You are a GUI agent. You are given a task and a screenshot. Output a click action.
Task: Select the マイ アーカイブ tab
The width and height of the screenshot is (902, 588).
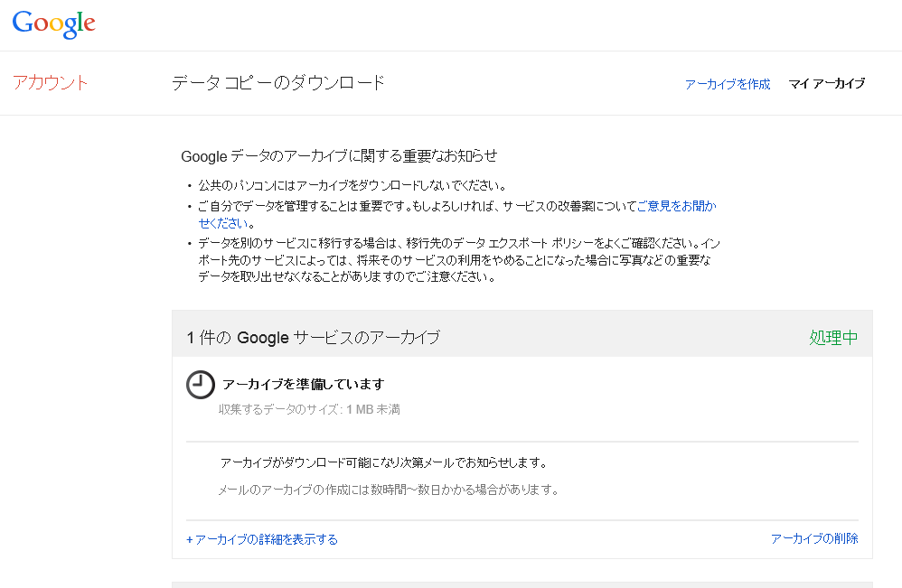coord(827,83)
